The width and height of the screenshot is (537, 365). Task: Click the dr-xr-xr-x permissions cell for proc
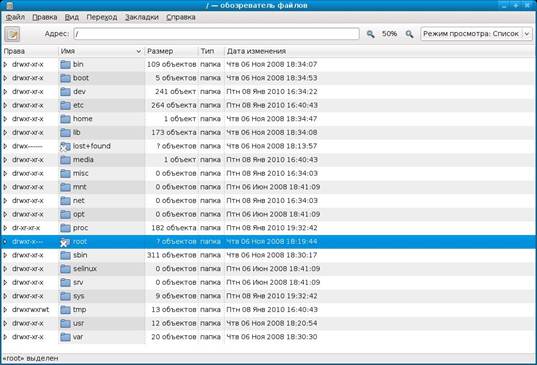tap(26, 228)
